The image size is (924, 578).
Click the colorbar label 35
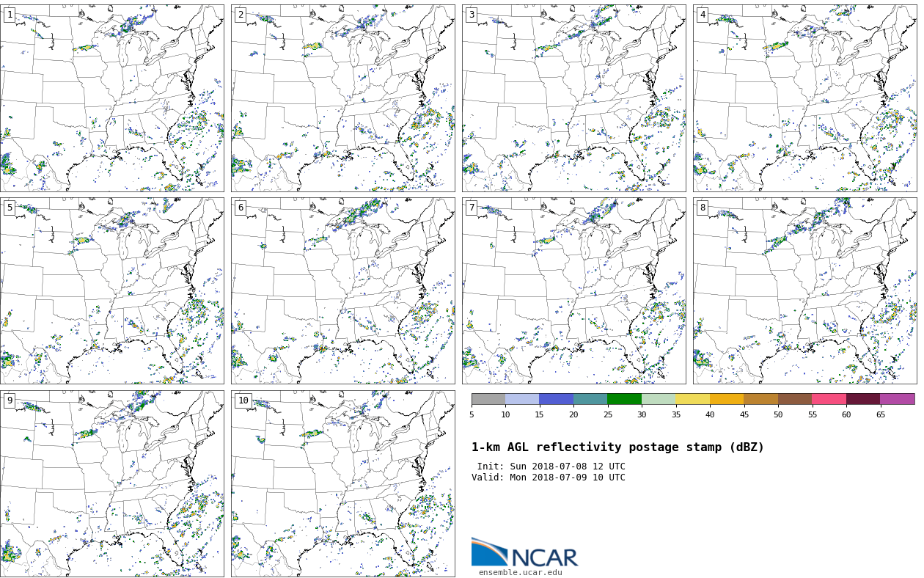point(675,414)
